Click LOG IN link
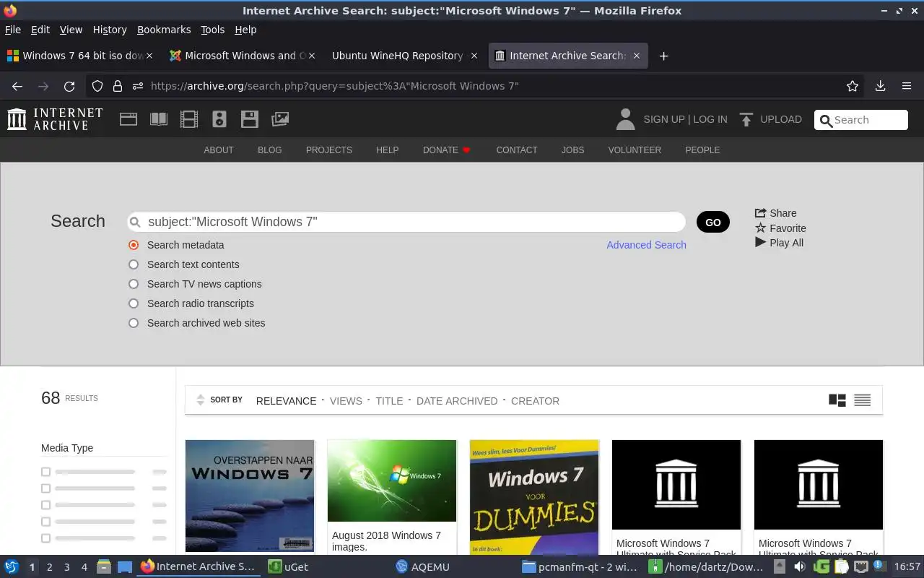This screenshot has width=924, height=578. pyautogui.click(x=710, y=119)
